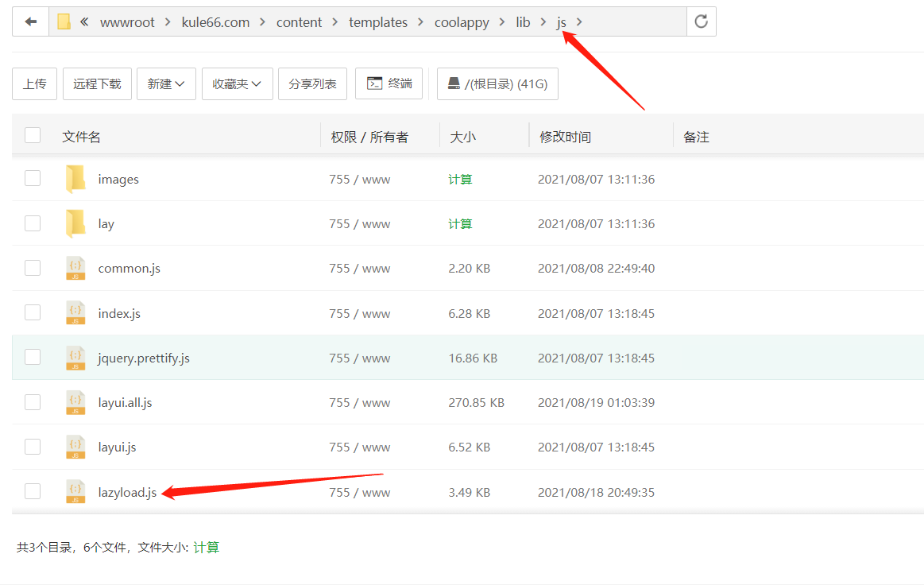Viewport: 924px width, 585px height.
Task: Click the images folder icon
Action: [x=75, y=179]
